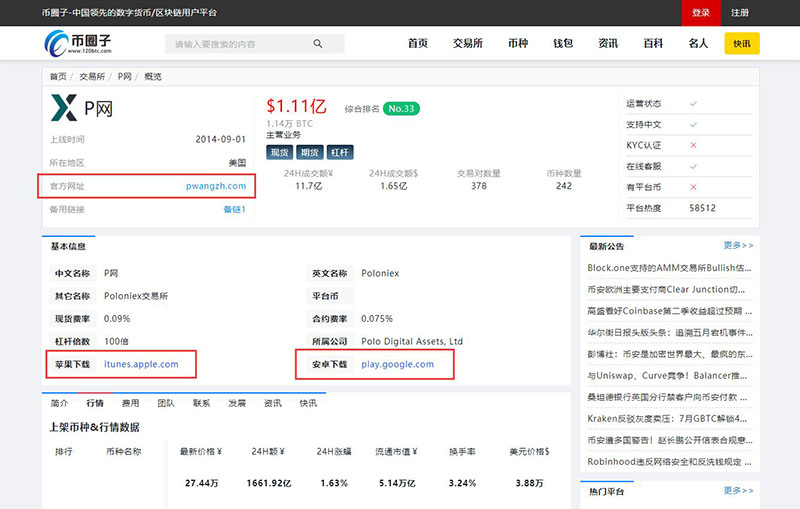Click the 币圈子 site logo

pyautogui.click(x=78, y=43)
